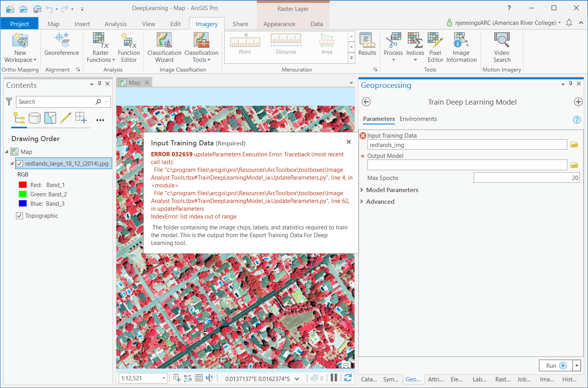Go back in the Geoprocessing pane

(x=366, y=102)
